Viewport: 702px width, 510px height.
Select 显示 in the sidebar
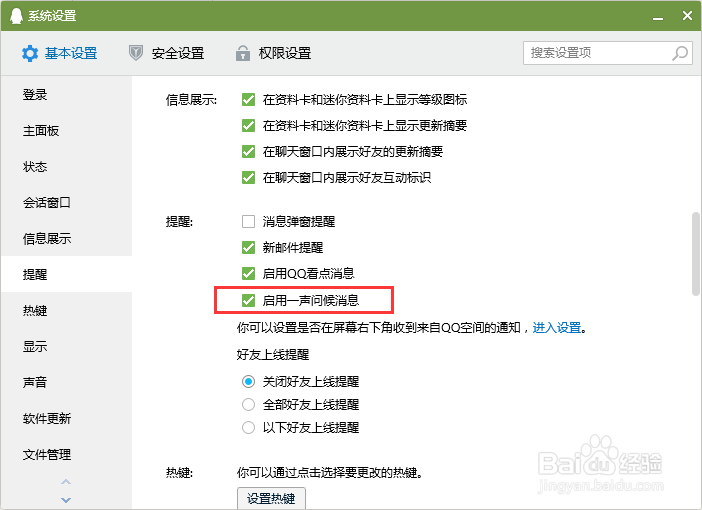coord(66,346)
